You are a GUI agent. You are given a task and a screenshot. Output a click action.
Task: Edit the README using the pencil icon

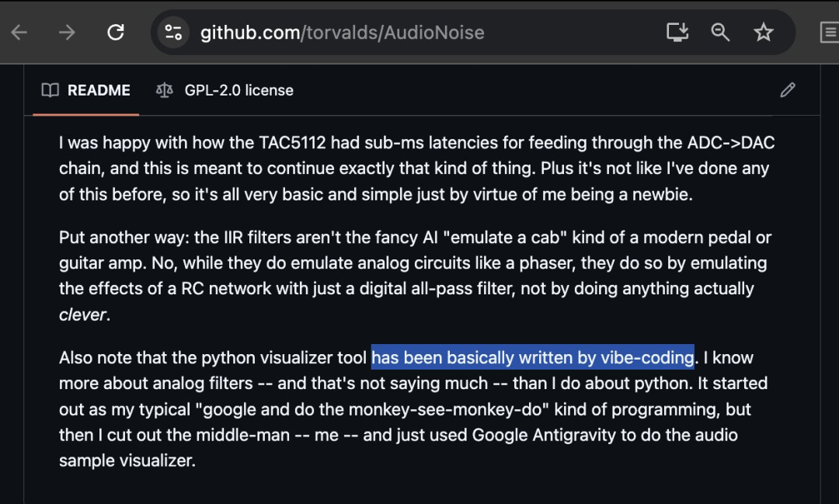click(788, 90)
